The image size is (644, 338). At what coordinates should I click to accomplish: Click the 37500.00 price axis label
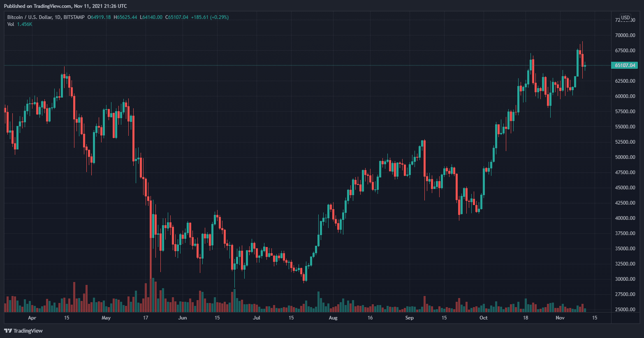tap(625, 233)
